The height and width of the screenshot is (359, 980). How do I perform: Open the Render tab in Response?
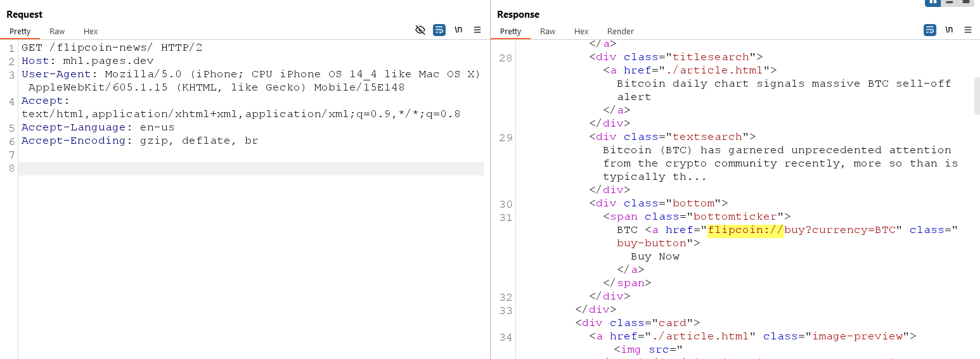point(620,31)
